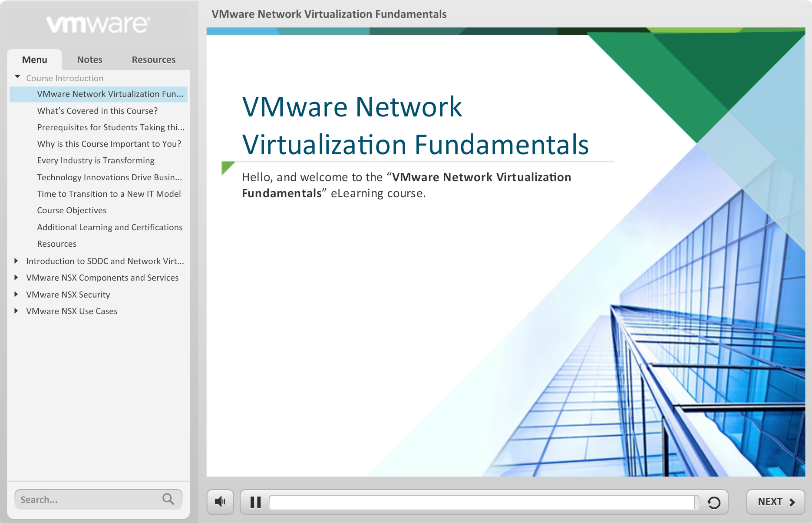Expand the VMware NSX Use Cases arrow
The width and height of the screenshot is (812, 523).
pyautogui.click(x=17, y=311)
